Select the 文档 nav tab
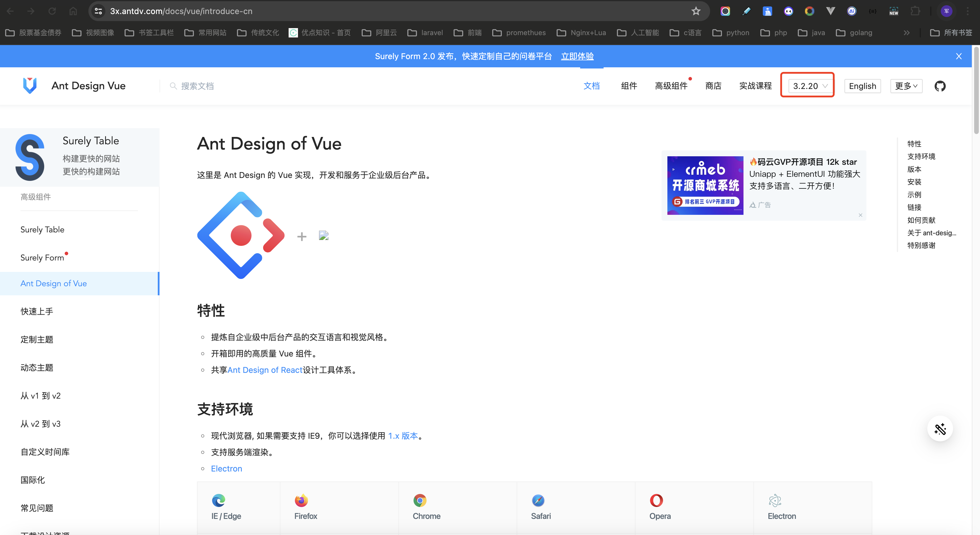980x535 pixels. tap(592, 86)
